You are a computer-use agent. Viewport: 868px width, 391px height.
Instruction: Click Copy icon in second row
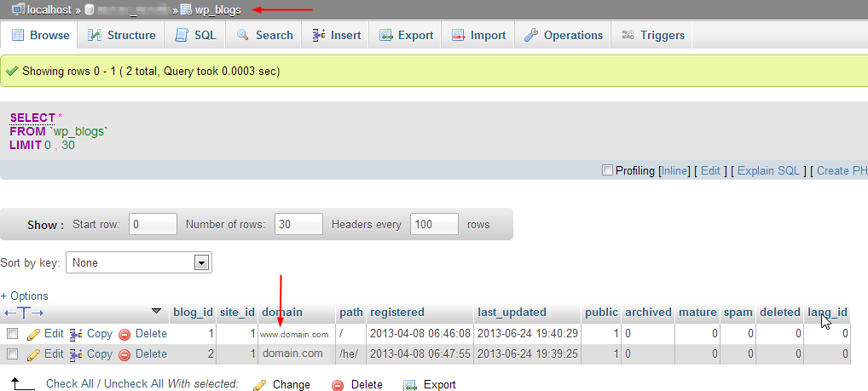point(76,354)
